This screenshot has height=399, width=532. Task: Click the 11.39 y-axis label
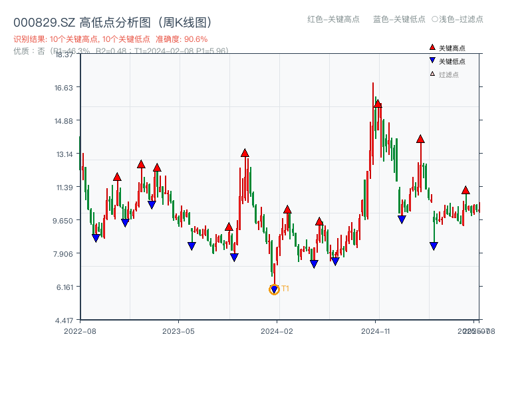point(65,188)
